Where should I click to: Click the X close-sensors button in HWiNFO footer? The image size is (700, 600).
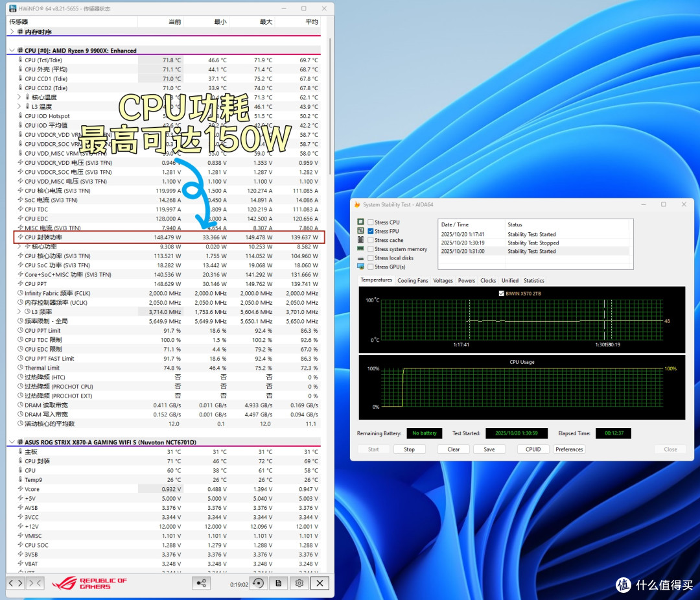click(320, 583)
